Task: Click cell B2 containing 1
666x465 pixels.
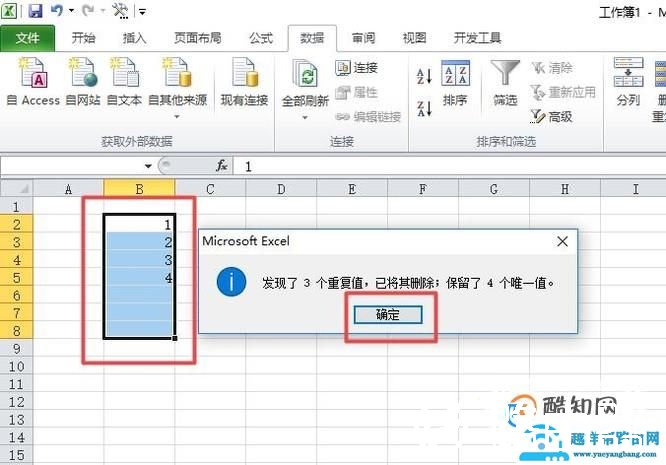Action: pyautogui.click(x=139, y=224)
